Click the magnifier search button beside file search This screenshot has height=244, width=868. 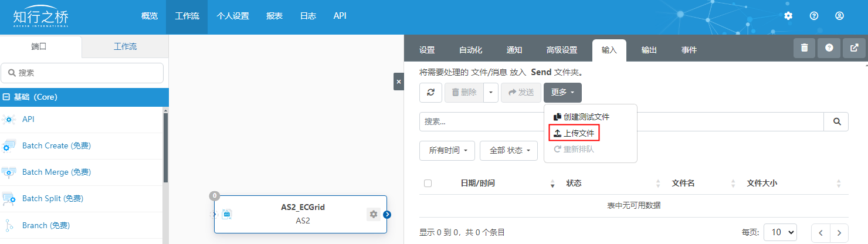pos(836,121)
